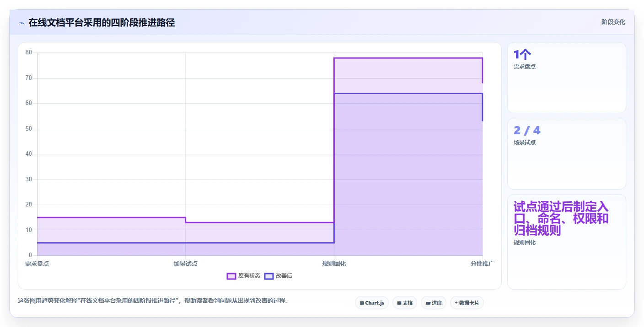644x327 pixels.
Task: Click the 1个 value text
Action: 522,55
